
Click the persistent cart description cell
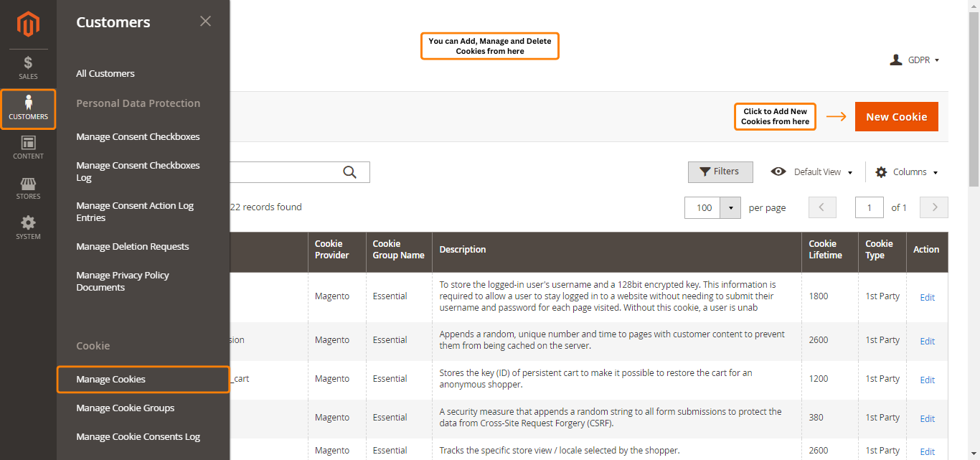[617, 379]
